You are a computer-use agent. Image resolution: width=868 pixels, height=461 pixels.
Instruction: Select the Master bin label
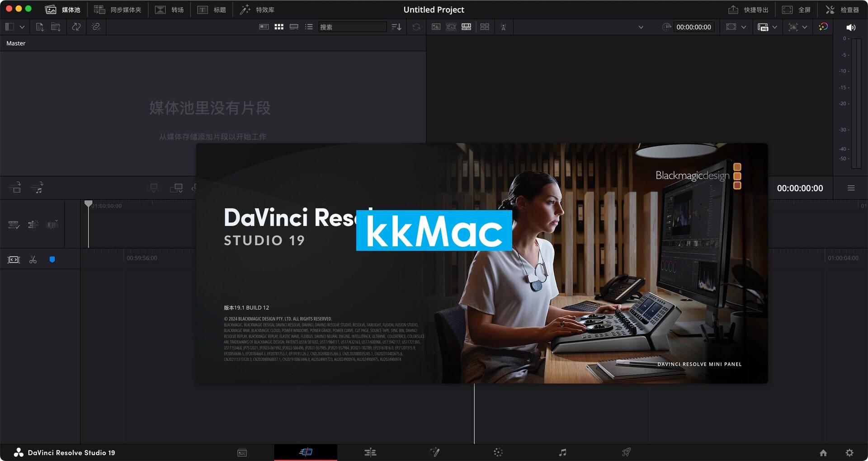(x=16, y=43)
